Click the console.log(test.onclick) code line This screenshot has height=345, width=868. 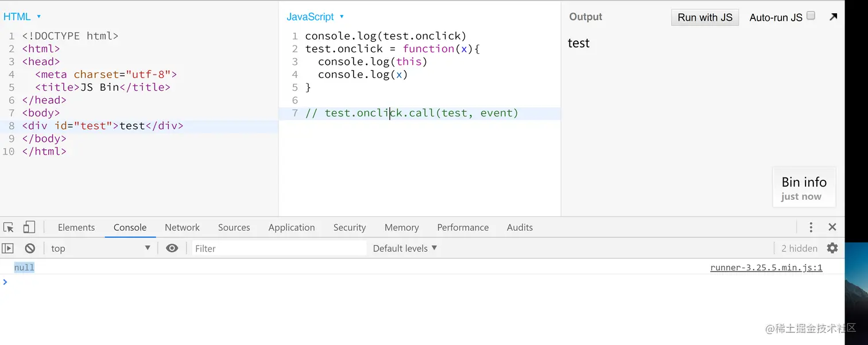[x=386, y=36]
